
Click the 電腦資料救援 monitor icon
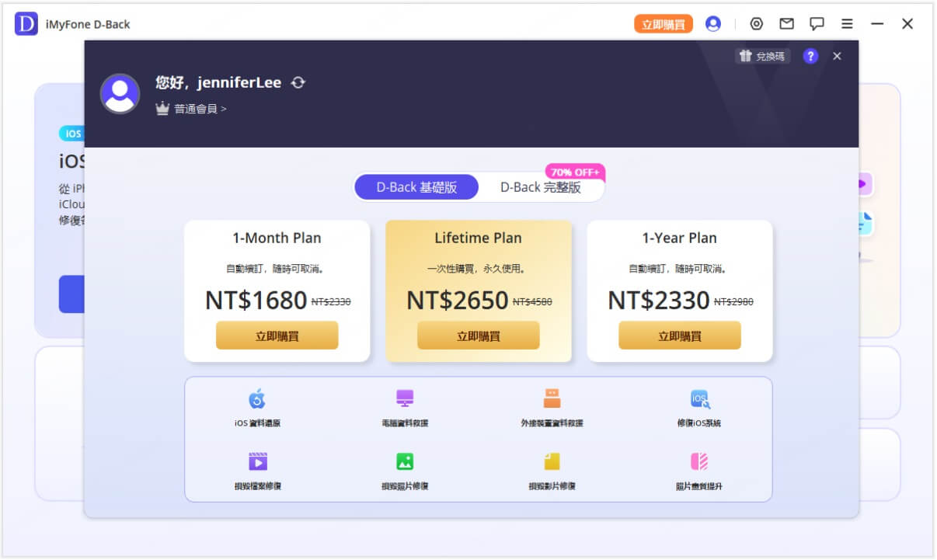[404, 398]
